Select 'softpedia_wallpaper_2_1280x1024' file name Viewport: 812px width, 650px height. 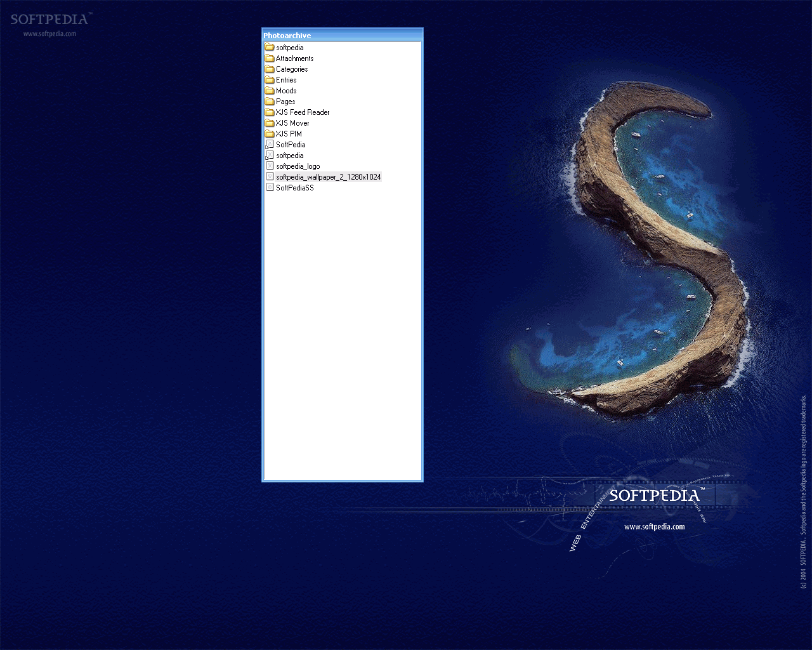329,177
